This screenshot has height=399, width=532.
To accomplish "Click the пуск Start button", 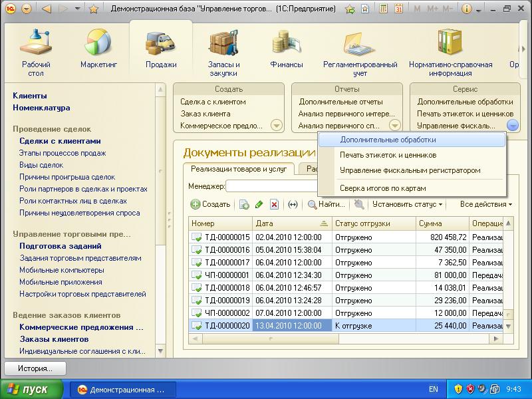I will click(32, 389).
